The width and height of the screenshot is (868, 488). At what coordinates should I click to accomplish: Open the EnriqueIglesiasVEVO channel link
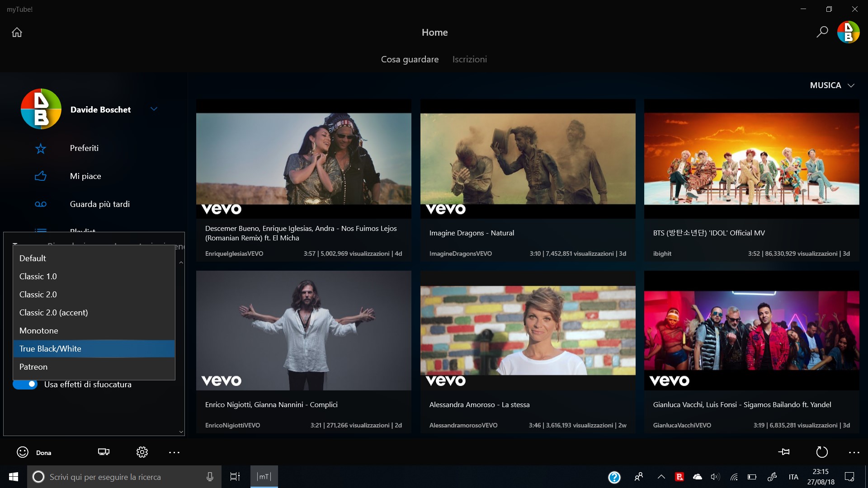234,253
